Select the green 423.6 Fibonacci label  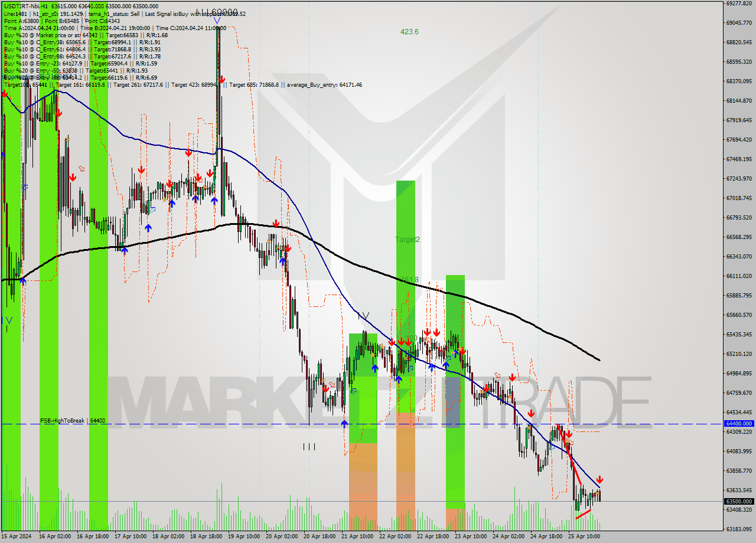[x=409, y=32]
